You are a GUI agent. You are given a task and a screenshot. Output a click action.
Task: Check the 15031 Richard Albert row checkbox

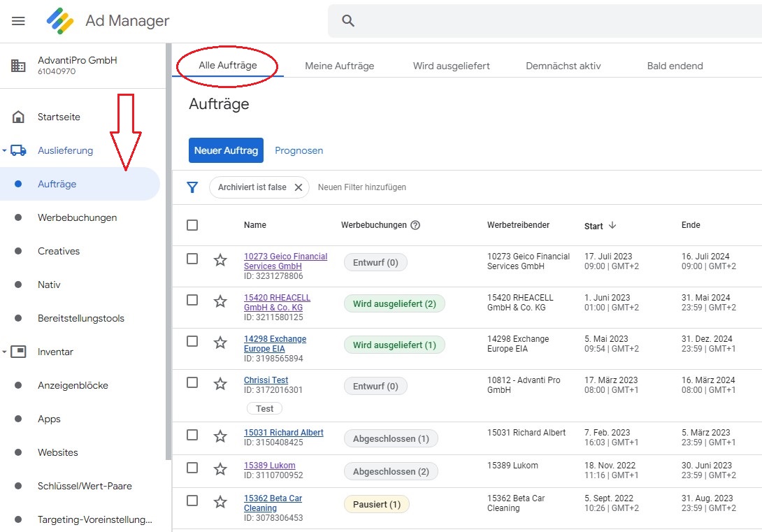[192, 434]
